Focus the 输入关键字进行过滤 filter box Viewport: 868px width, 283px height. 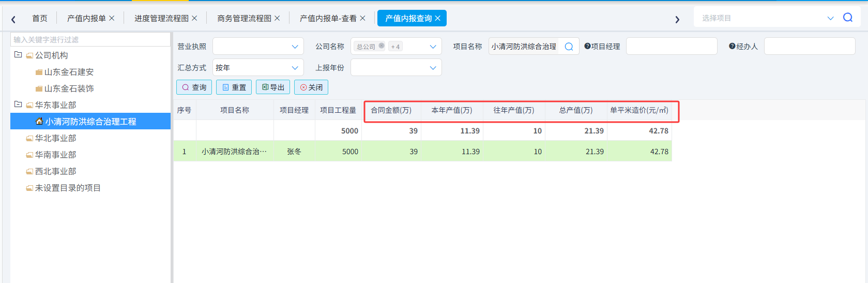click(x=90, y=39)
